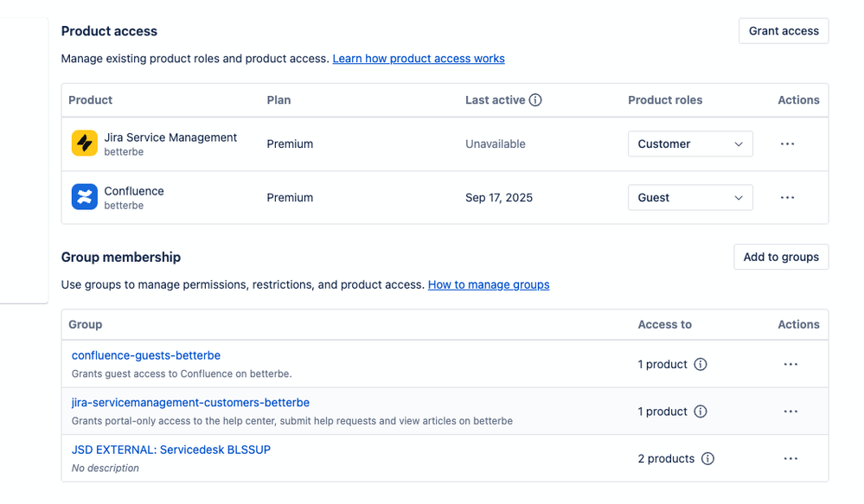Expand the Customer product role dropdown
This screenshot has height=504, width=864.
690,144
